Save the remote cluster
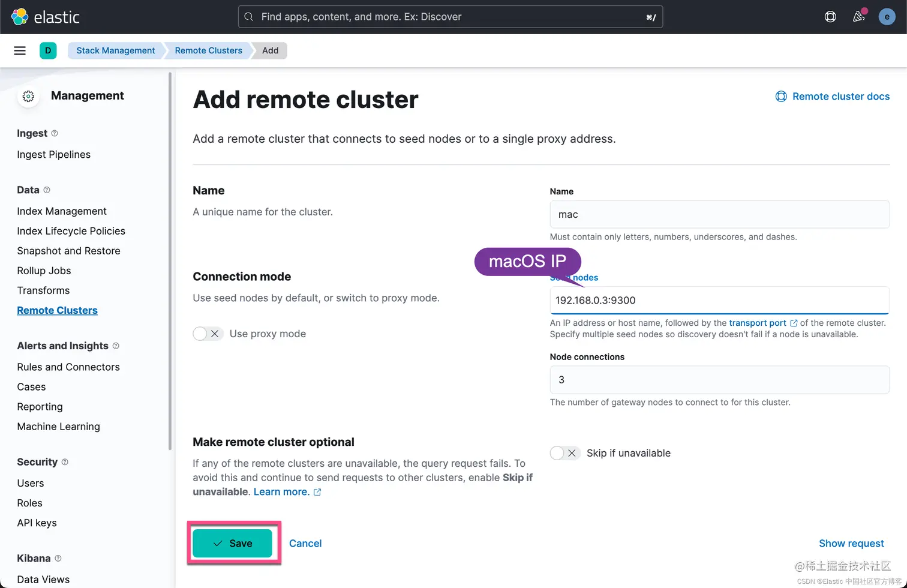 pyautogui.click(x=232, y=543)
